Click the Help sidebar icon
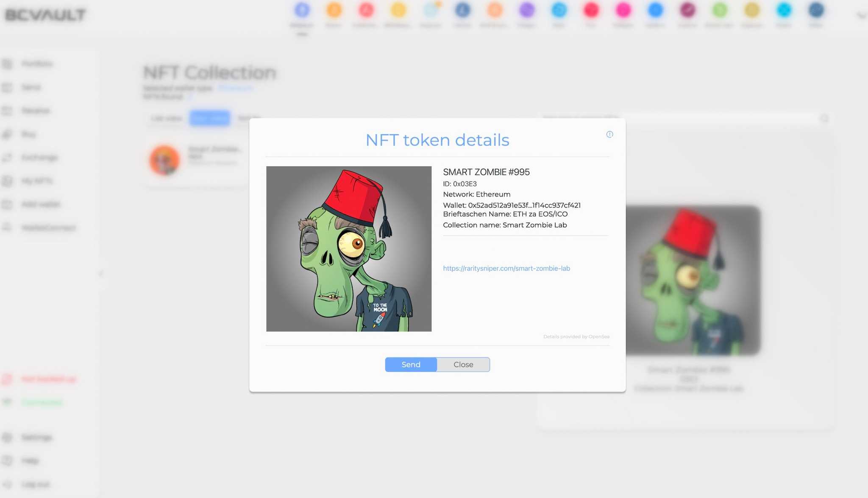The image size is (868, 498). click(x=7, y=461)
